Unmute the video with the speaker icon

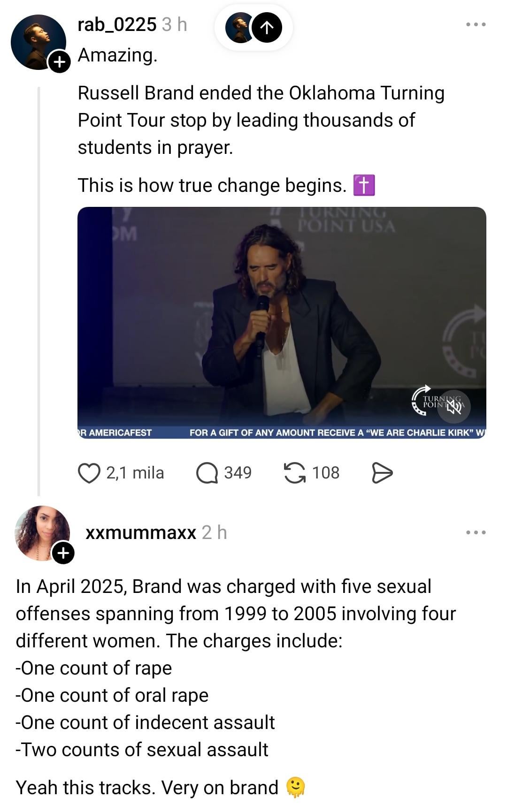(453, 407)
